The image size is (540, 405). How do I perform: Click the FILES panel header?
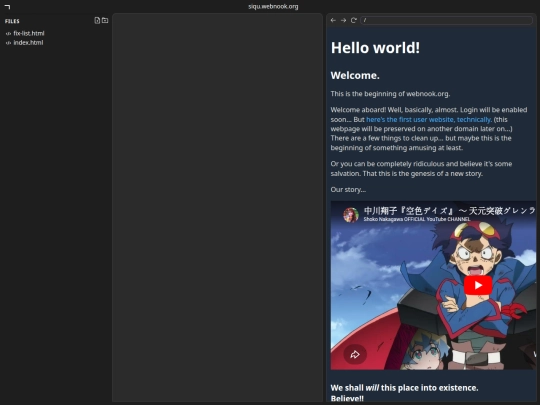pyautogui.click(x=12, y=21)
